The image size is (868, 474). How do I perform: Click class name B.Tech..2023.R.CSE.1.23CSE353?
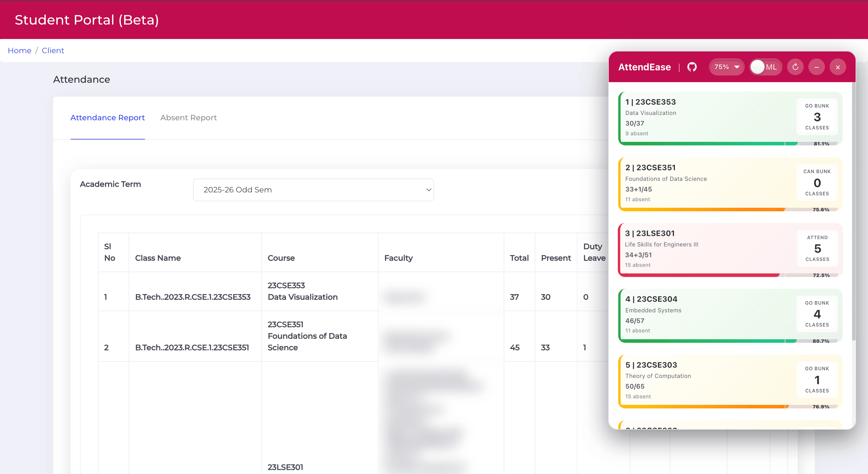193,297
